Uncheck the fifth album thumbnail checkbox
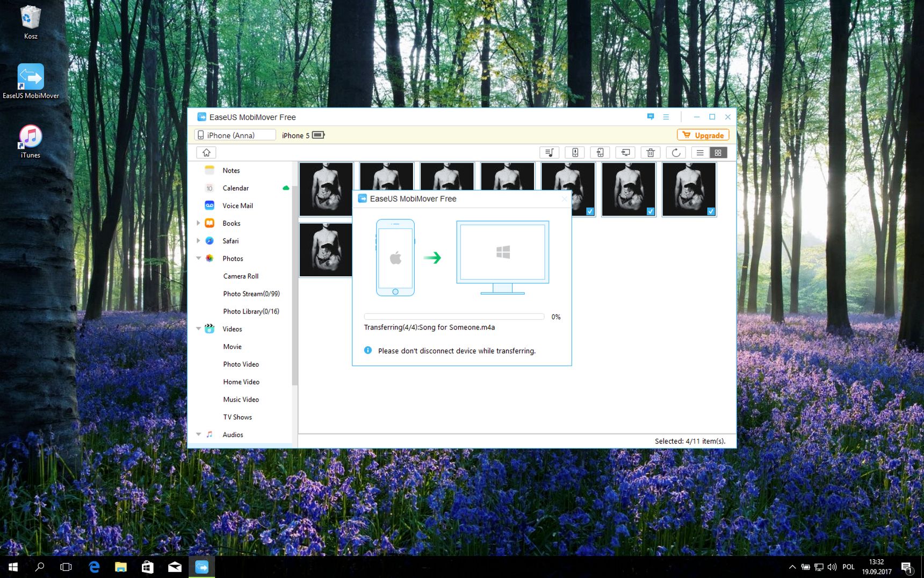Screen dimensions: 924x578 590,211
